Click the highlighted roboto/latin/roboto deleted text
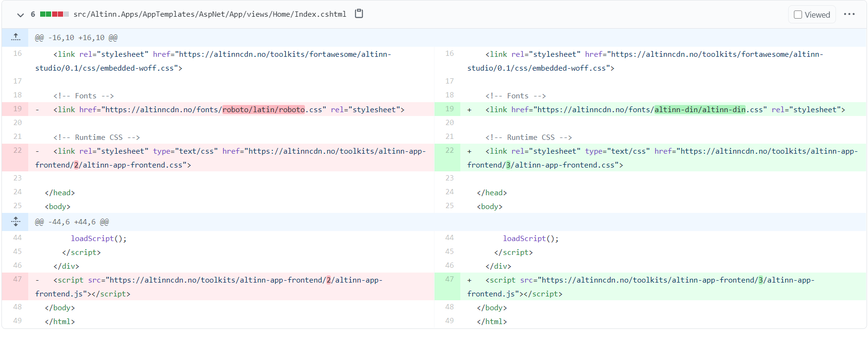 coord(263,110)
